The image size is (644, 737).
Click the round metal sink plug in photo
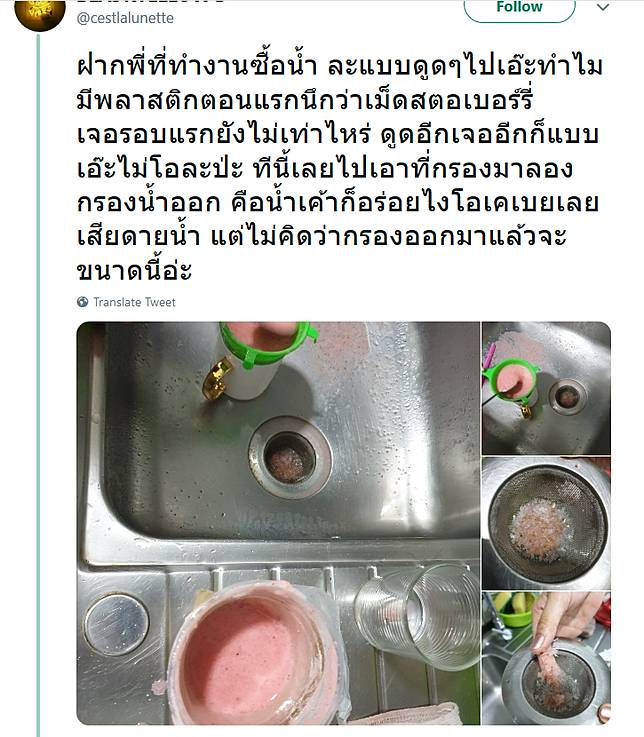click(x=116, y=624)
